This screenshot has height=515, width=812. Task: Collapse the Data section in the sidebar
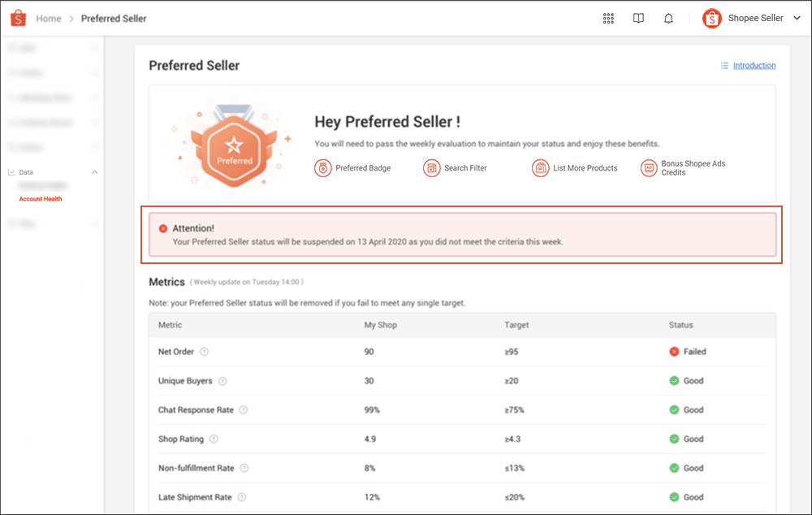(95, 172)
